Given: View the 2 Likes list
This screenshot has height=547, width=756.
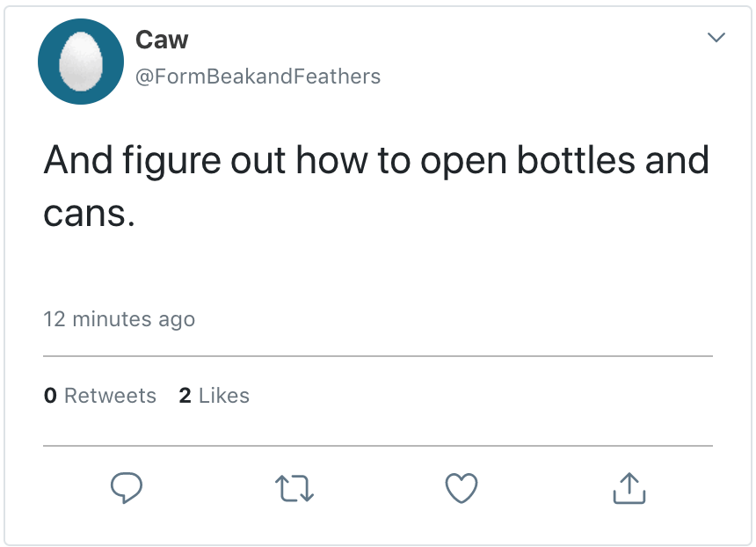Looking at the screenshot, I should pos(214,396).
